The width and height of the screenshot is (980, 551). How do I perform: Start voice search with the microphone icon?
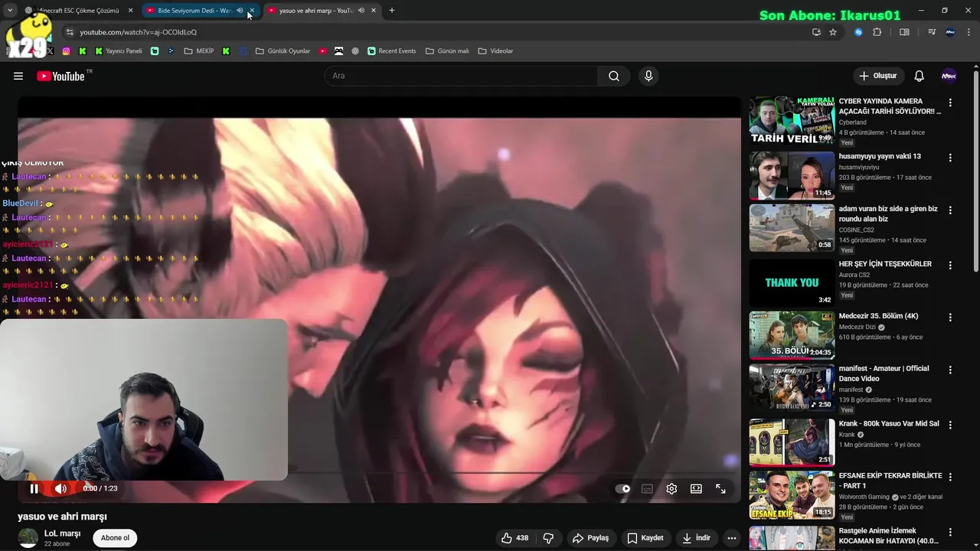(648, 76)
